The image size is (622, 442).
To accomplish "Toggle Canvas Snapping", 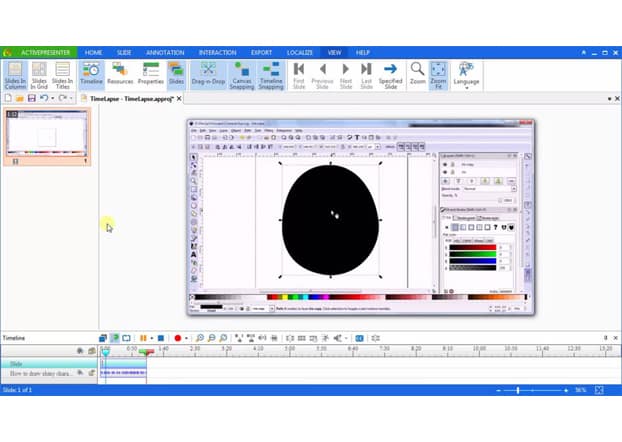I will point(242,74).
